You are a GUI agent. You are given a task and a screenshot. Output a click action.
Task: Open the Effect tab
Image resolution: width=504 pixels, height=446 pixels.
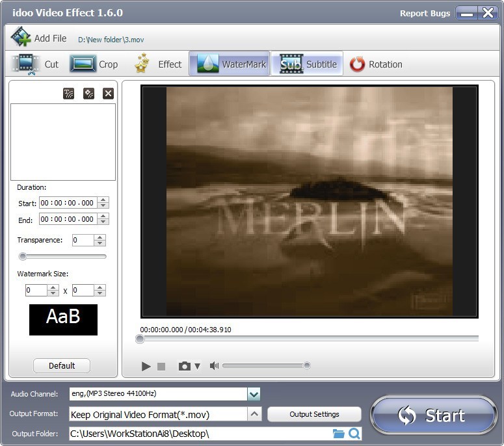point(158,64)
